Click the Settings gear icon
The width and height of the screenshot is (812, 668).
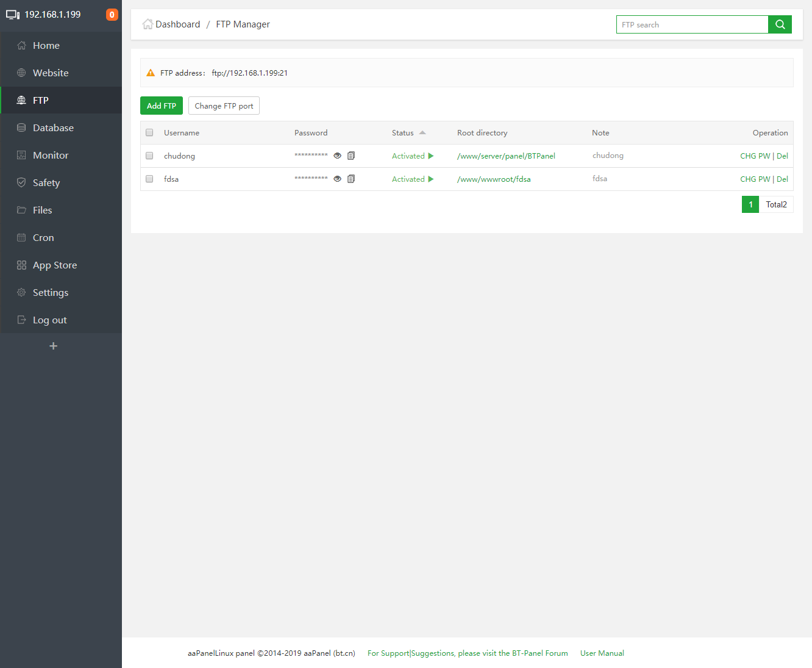pos(21,293)
